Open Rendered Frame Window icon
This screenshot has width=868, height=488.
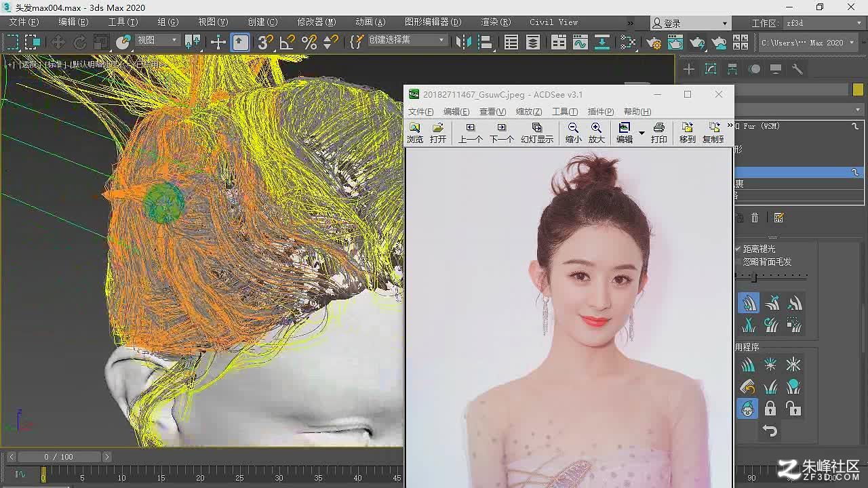click(675, 43)
